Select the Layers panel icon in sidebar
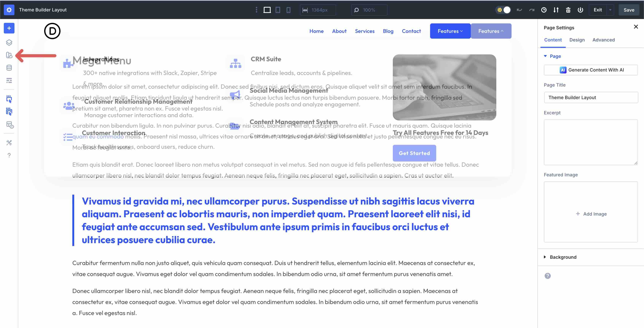This screenshot has height=328, width=644. coord(9,42)
